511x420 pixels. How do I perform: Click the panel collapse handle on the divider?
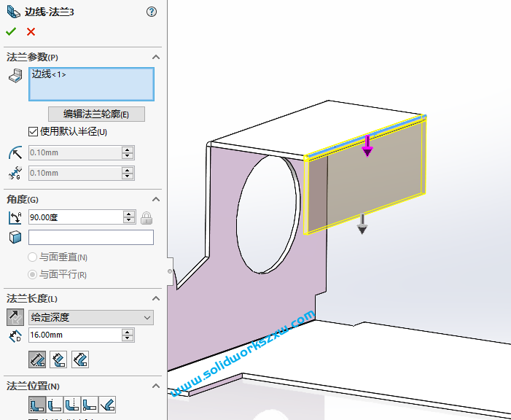170,271
